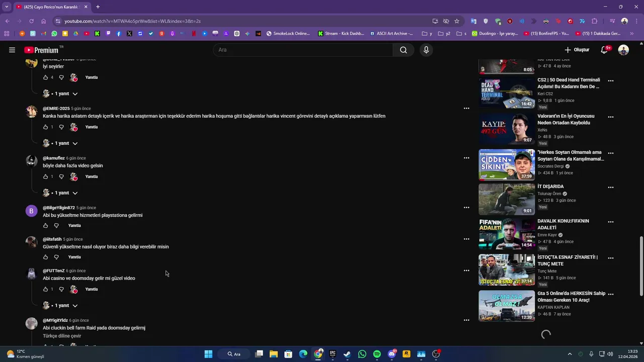
Task: Expand 1 yanıt under EMRE-2025 comment
Action: [x=60, y=143]
